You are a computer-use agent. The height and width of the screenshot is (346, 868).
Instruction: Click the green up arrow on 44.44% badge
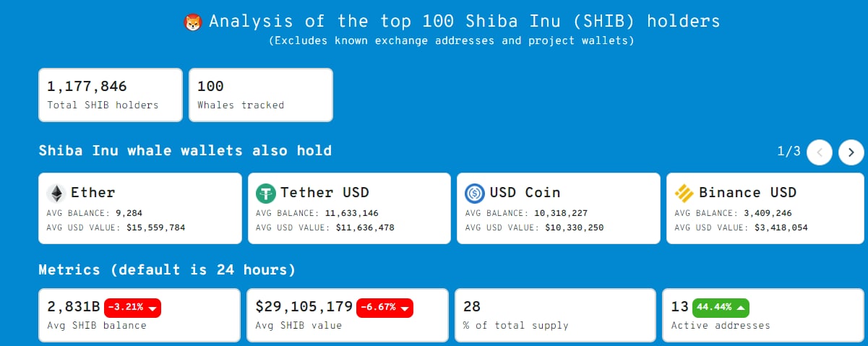[740, 308]
